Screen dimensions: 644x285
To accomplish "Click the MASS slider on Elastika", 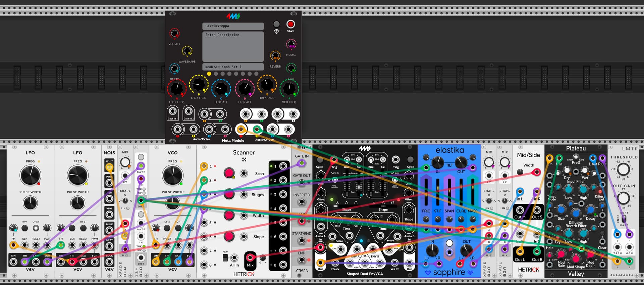I will tap(473, 192).
